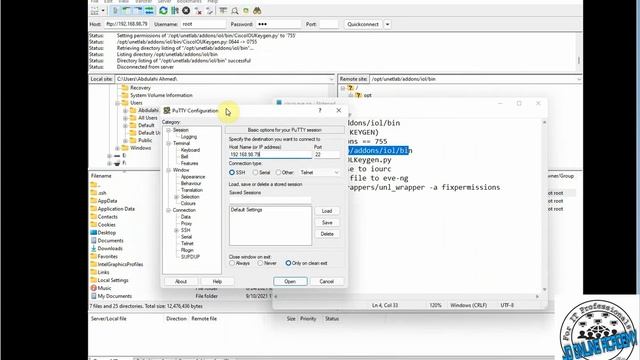This screenshot has height=360, width=640.
Task: Select the Desktop folder icon in local list
Action: coord(93,233)
